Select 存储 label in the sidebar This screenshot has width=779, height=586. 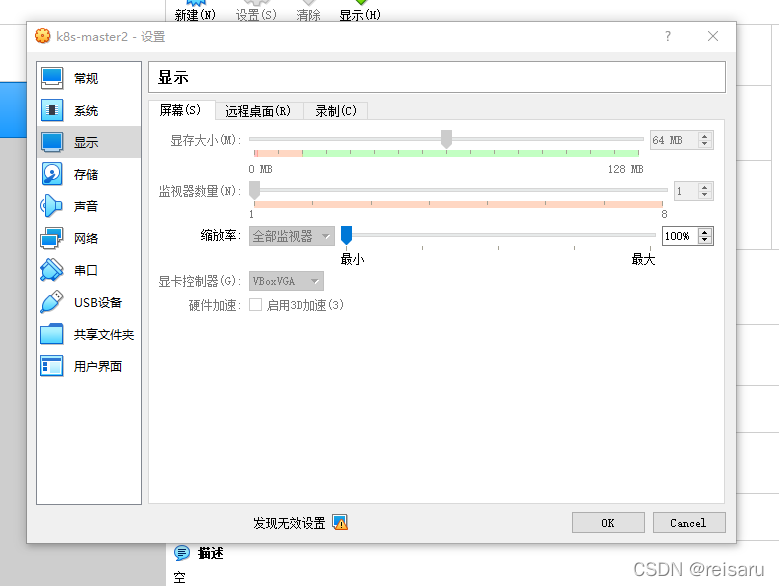click(x=86, y=174)
